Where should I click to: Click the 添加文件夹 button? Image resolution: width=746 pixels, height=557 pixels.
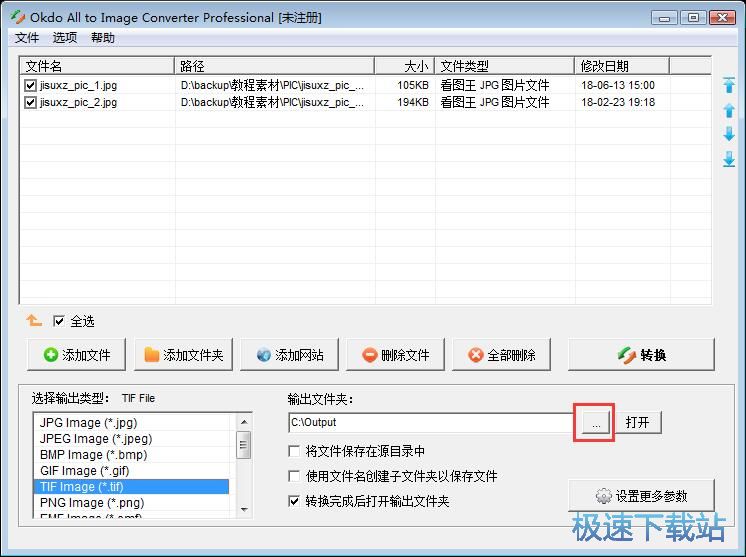183,354
